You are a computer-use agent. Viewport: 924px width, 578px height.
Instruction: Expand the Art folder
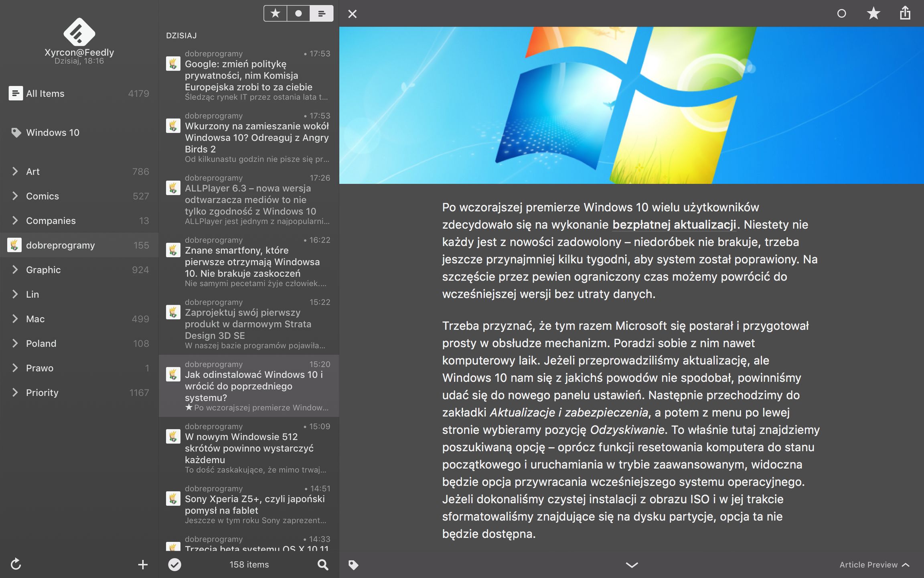15,171
